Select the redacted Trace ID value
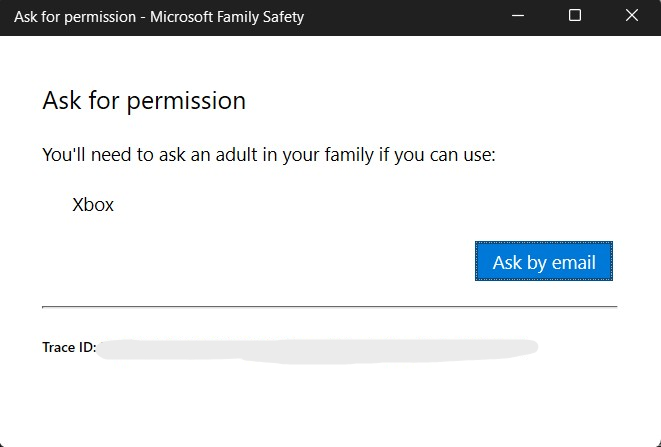 coord(320,348)
